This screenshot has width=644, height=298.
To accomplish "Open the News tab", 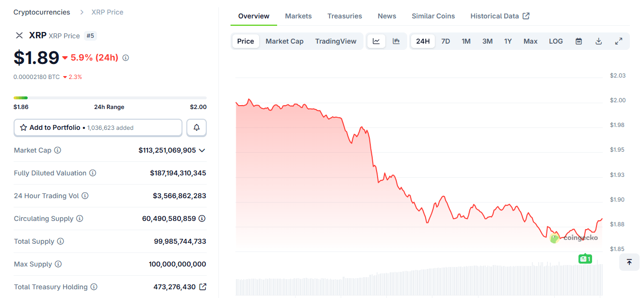I will click(387, 16).
